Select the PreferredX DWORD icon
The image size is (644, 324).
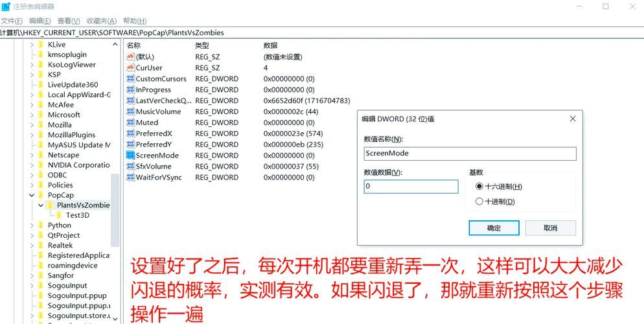pos(130,133)
